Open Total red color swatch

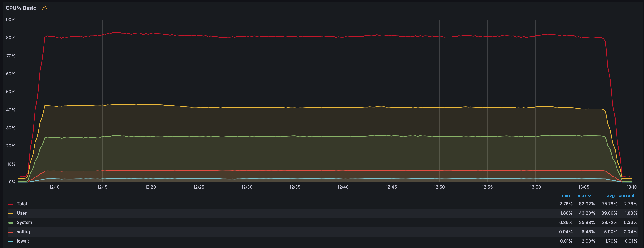point(11,204)
